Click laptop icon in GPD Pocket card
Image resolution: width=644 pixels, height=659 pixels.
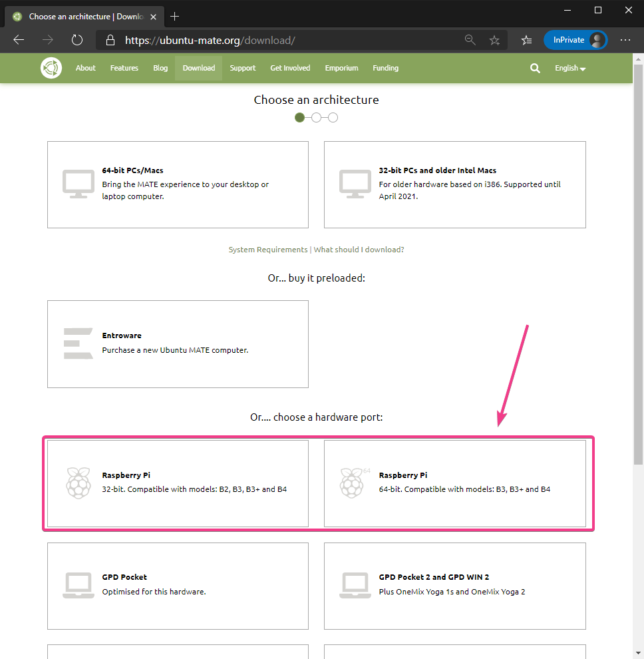tap(78, 585)
